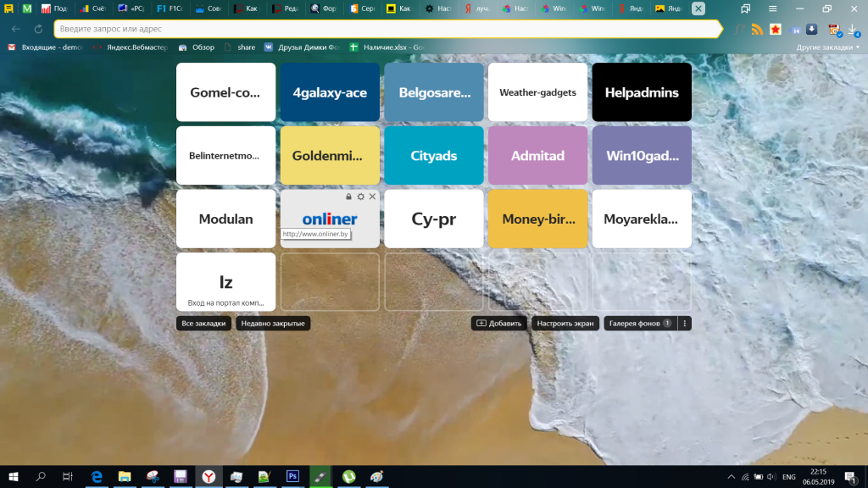Open the «Галерея фонов» button
The width and height of the screenshot is (868, 488).
click(640, 323)
